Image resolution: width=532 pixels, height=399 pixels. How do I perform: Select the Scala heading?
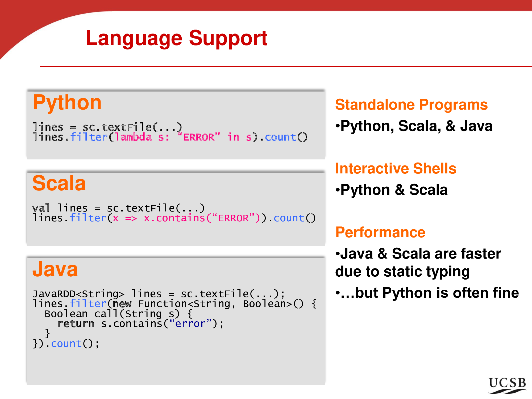pyautogui.click(x=59, y=184)
